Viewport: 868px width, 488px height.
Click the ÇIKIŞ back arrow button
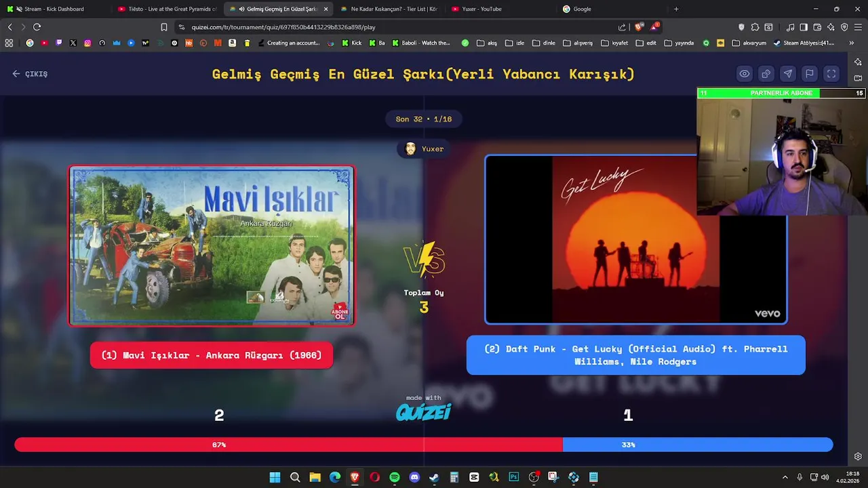pyautogui.click(x=30, y=74)
